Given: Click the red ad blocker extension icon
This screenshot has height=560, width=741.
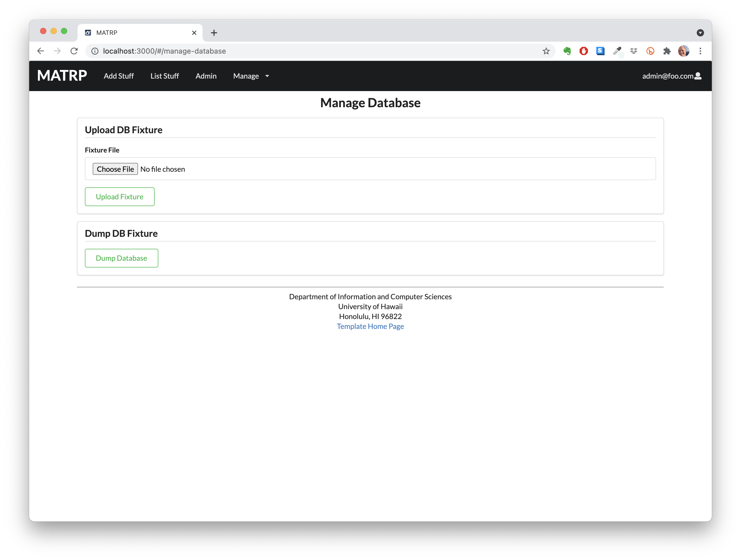Looking at the screenshot, I should tap(583, 51).
